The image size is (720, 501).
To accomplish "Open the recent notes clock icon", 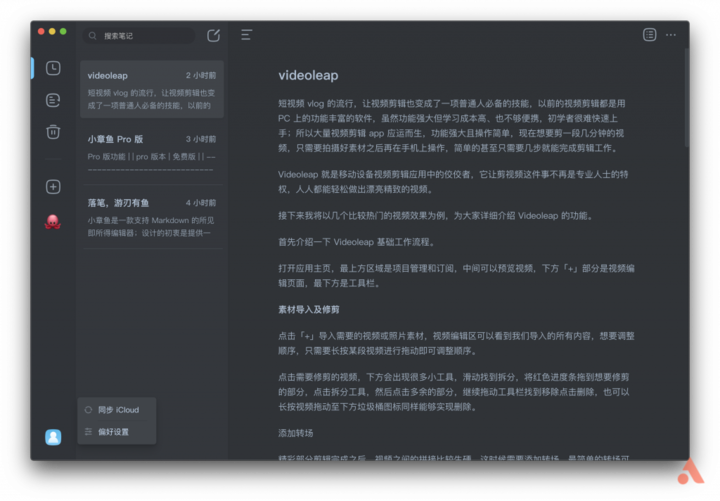I will point(53,68).
